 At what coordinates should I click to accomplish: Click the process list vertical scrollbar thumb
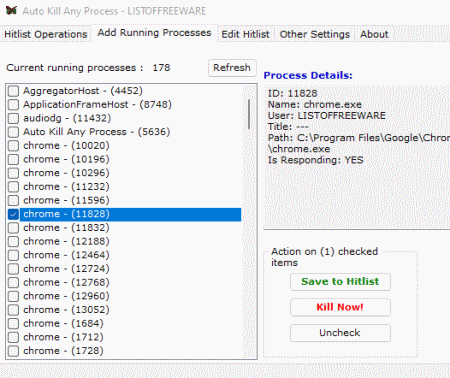(x=249, y=114)
